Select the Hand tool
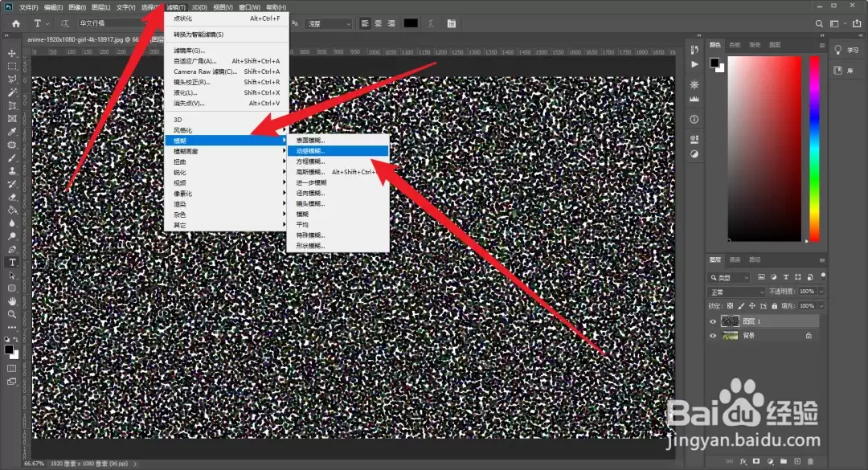The image size is (868, 470). pyautogui.click(x=11, y=301)
